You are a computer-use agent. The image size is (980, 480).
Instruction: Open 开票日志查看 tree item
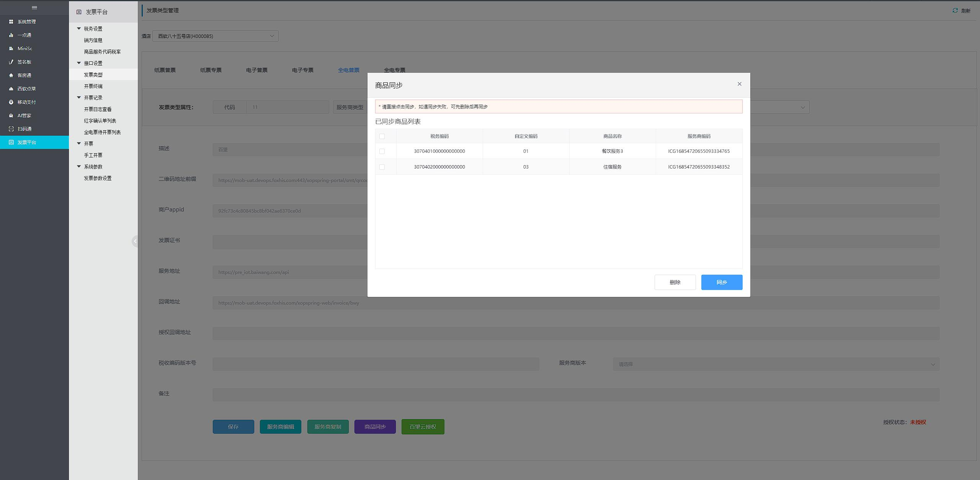click(x=98, y=109)
